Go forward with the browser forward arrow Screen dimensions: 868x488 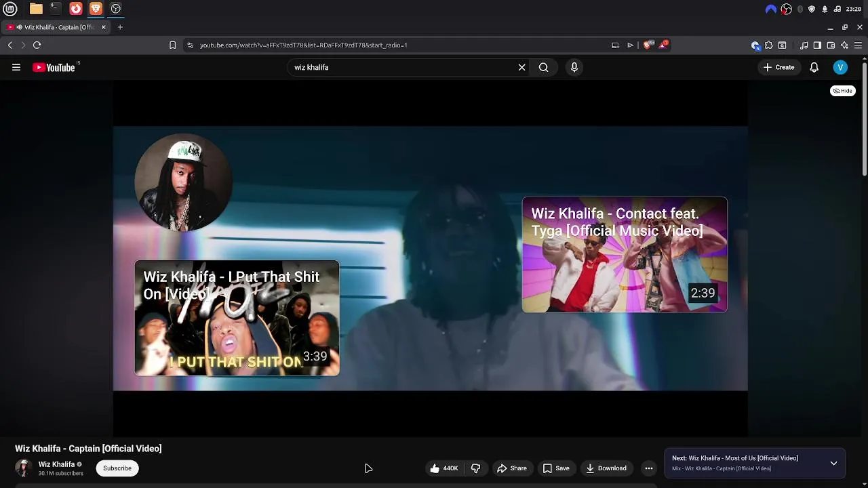pyautogui.click(x=23, y=45)
